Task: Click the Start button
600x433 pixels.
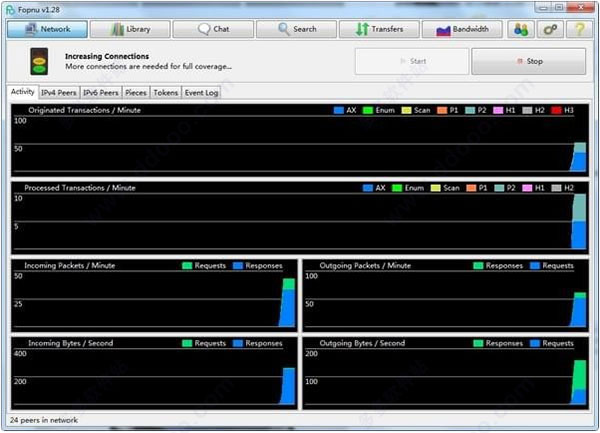Action: coord(412,61)
